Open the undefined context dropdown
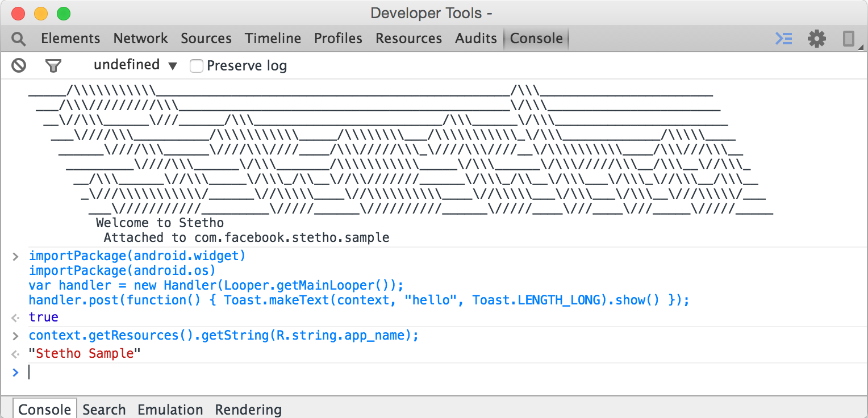Screen dimensions: 868x418 coord(135,65)
